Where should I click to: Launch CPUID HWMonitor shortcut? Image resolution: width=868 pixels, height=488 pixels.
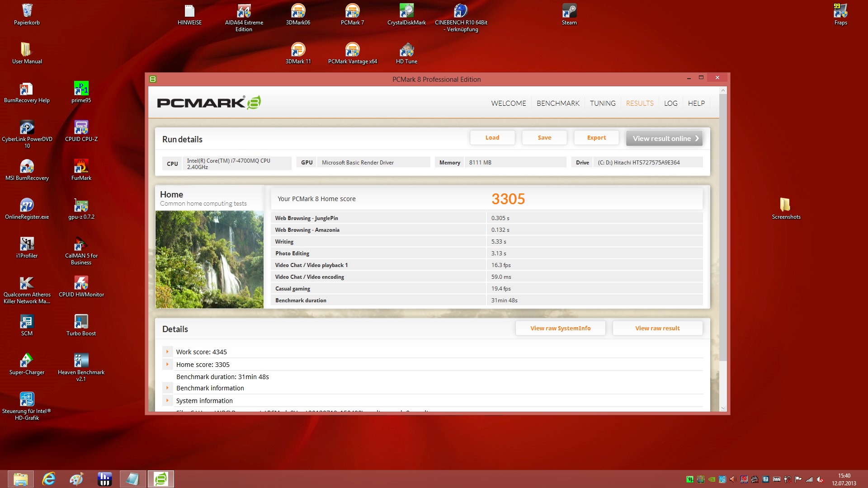(x=81, y=286)
